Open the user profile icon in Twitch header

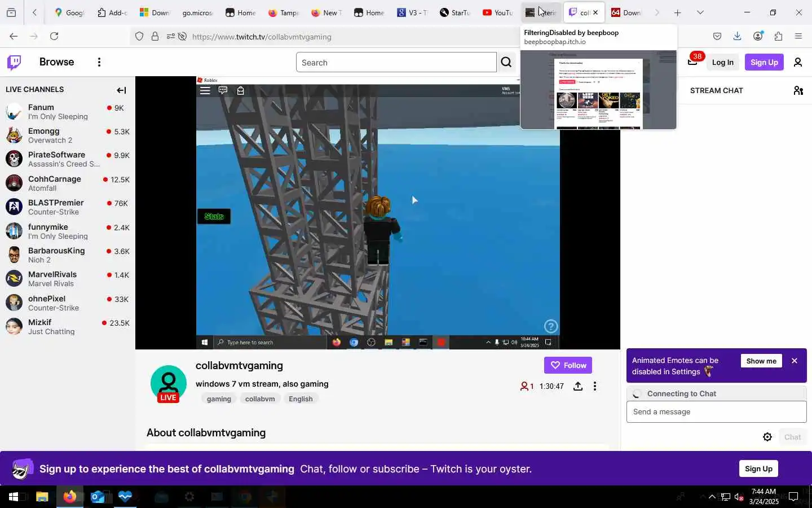[x=798, y=62]
